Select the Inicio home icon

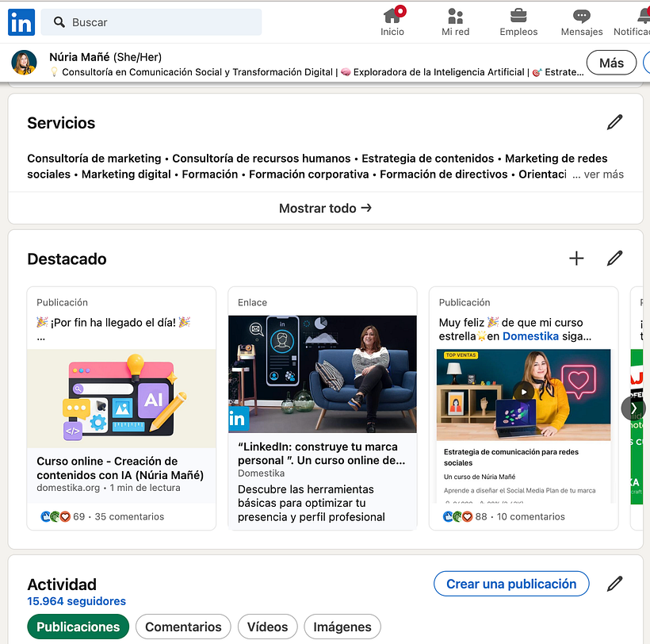[x=392, y=16]
